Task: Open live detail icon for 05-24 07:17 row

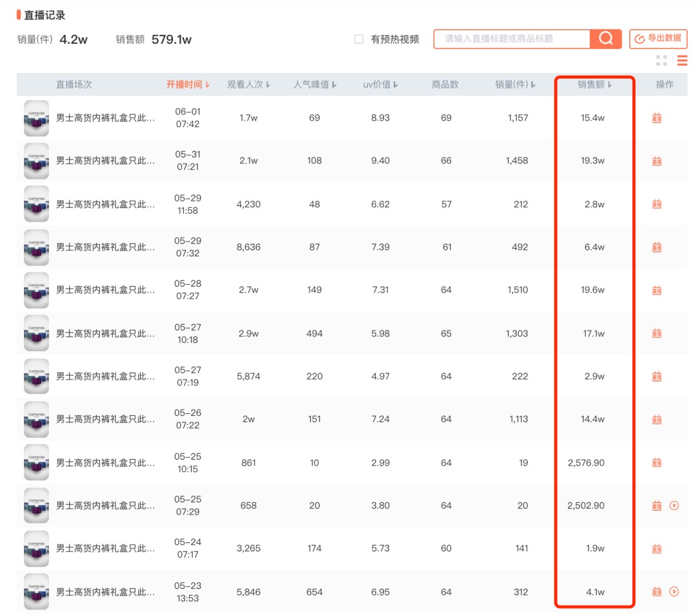Action: 656,548
